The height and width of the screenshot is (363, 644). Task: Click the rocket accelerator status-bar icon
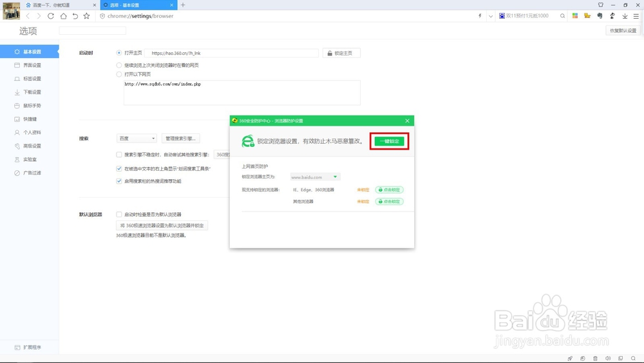point(570,358)
